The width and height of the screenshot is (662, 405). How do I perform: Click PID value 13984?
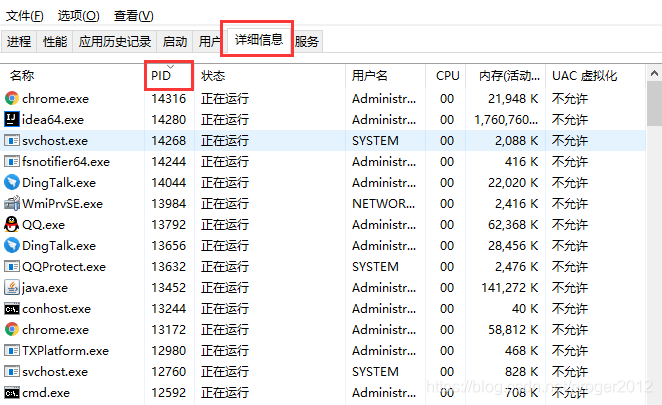tap(168, 204)
